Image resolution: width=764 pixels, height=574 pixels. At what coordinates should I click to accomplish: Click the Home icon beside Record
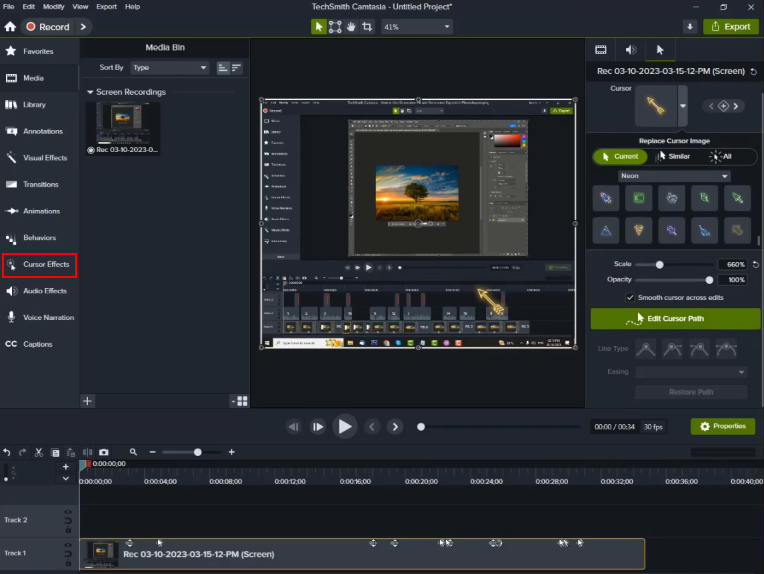point(10,27)
